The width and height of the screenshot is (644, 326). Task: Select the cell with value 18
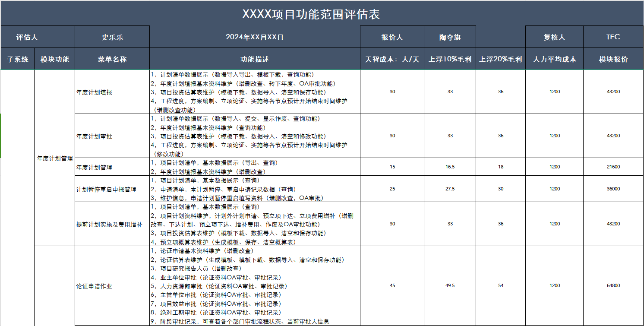tap(501, 167)
